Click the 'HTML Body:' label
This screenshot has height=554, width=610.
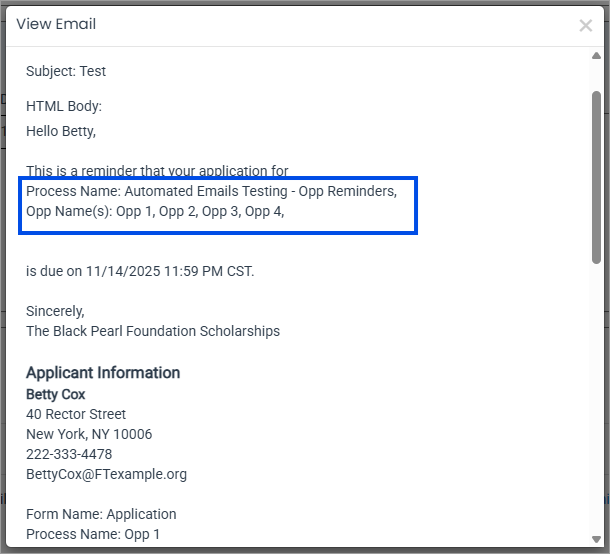(64, 106)
